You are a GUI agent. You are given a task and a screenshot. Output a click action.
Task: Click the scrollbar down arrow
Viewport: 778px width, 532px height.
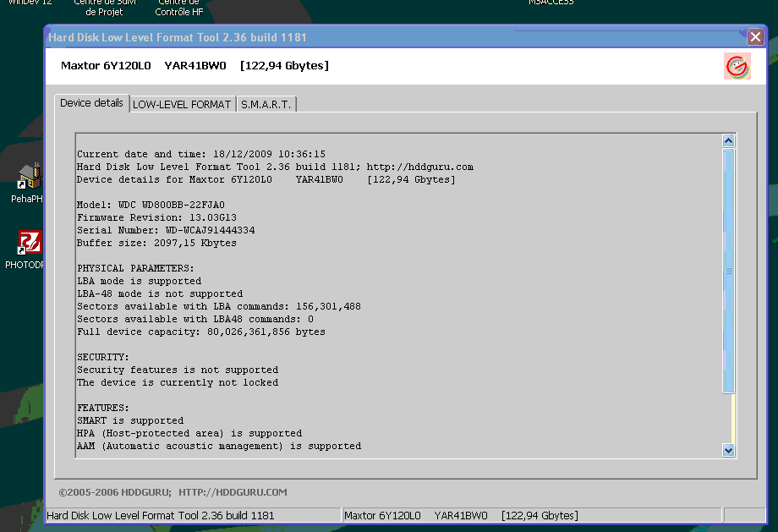tap(728, 450)
